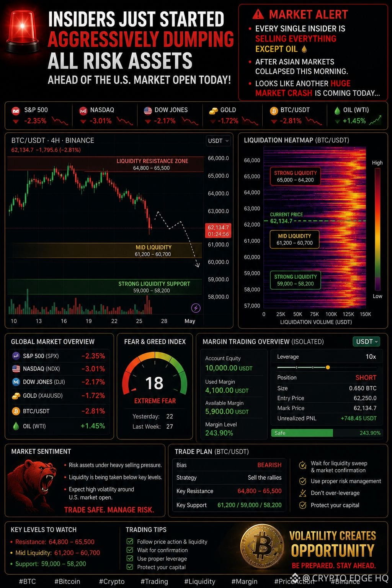Image resolution: width=392 pixels, height=588 pixels.
Task: Click the oil drop emoji after EXCEPT OIL
Action: [304, 49]
